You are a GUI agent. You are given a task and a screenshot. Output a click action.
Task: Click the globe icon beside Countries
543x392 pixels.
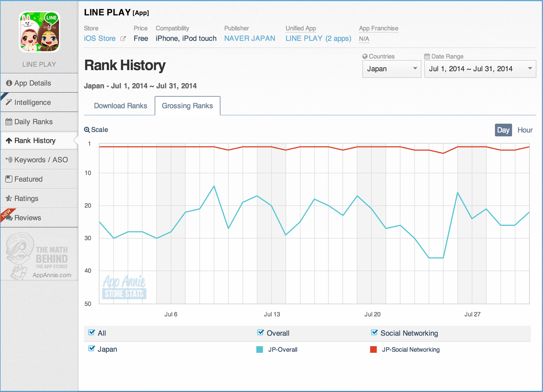click(x=365, y=56)
